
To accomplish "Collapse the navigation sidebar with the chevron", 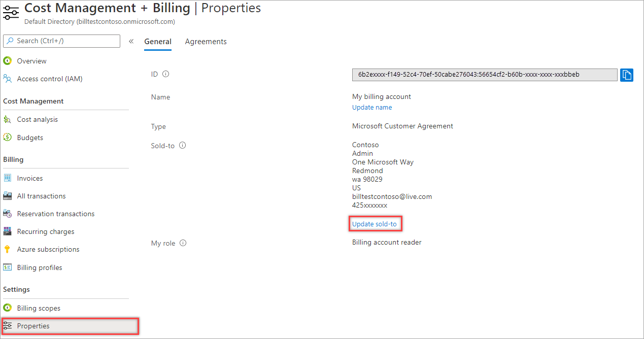I will [x=131, y=41].
